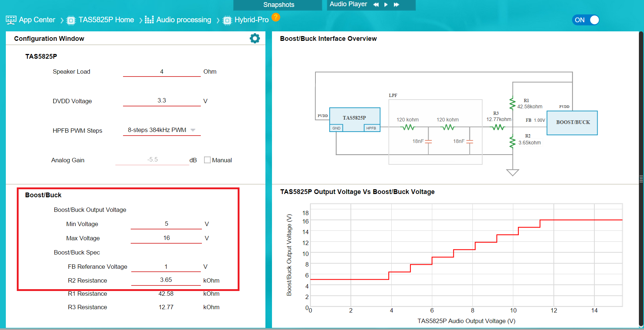This screenshot has height=330, width=644.
Task: Click the GND pin label in diagram
Action: pyautogui.click(x=336, y=128)
